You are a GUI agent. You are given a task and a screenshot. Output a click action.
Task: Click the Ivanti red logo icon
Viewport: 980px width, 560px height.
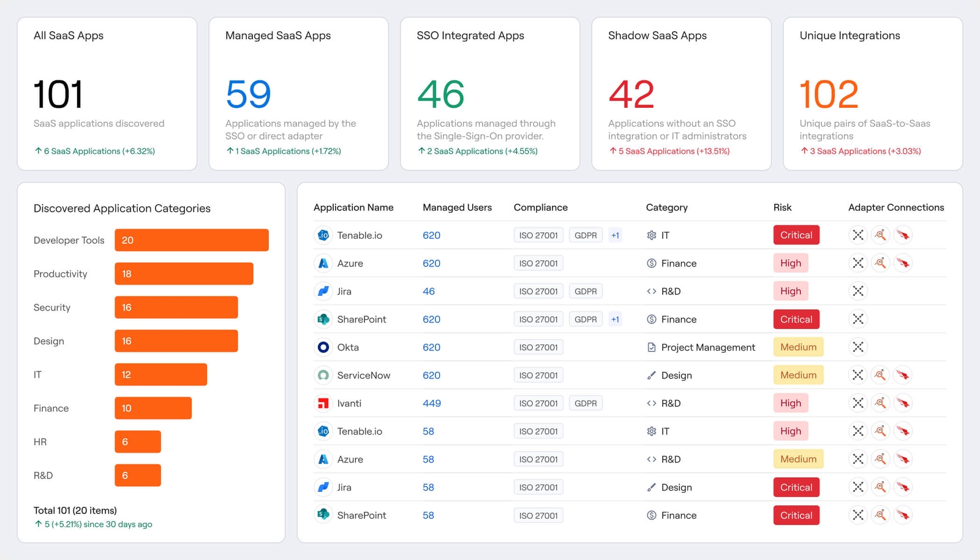click(x=323, y=403)
